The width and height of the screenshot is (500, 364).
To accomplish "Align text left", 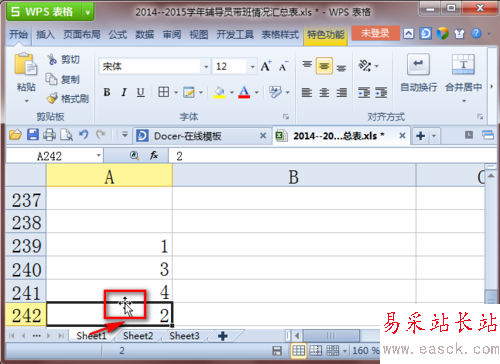I will tap(307, 92).
